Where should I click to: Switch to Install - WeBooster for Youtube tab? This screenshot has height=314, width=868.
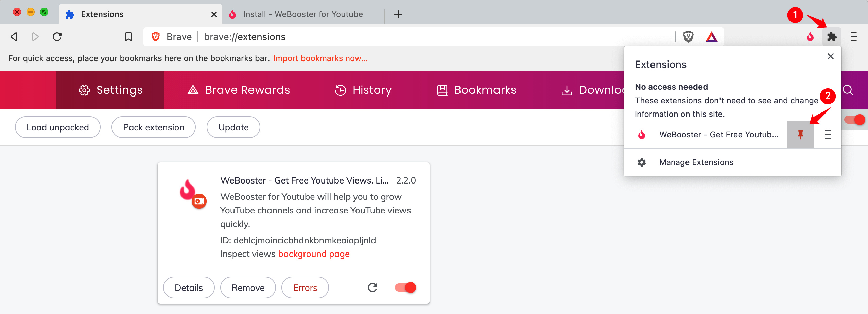click(303, 14)
